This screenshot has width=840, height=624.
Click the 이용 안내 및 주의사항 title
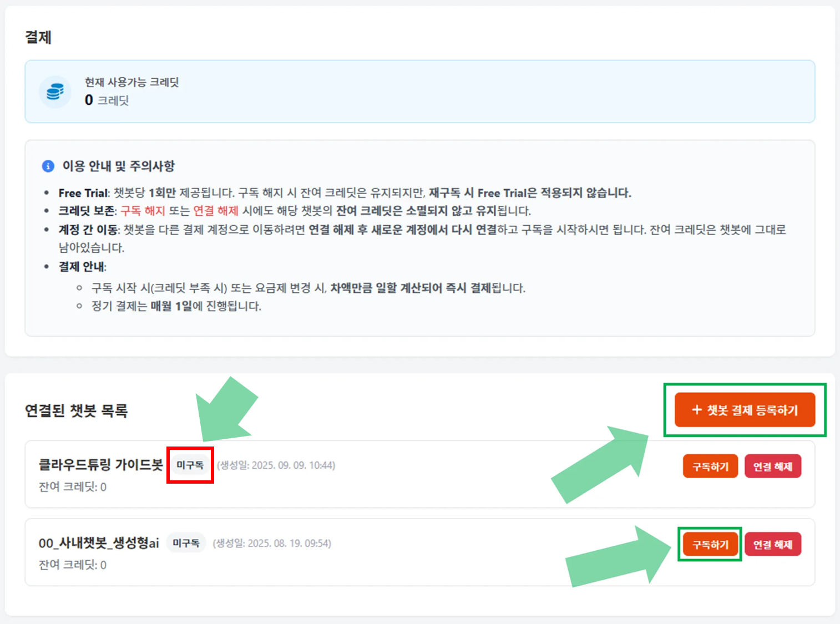point(118,166)
